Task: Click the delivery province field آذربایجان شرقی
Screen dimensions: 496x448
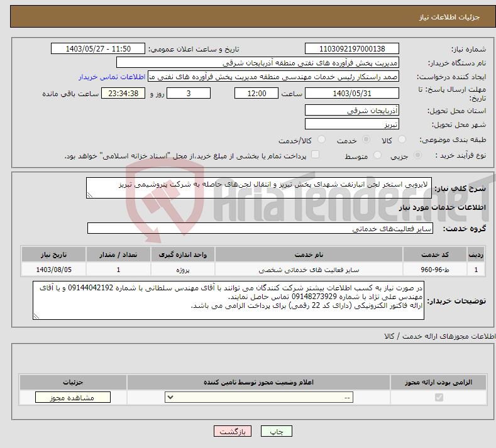Action: point(352,111)
